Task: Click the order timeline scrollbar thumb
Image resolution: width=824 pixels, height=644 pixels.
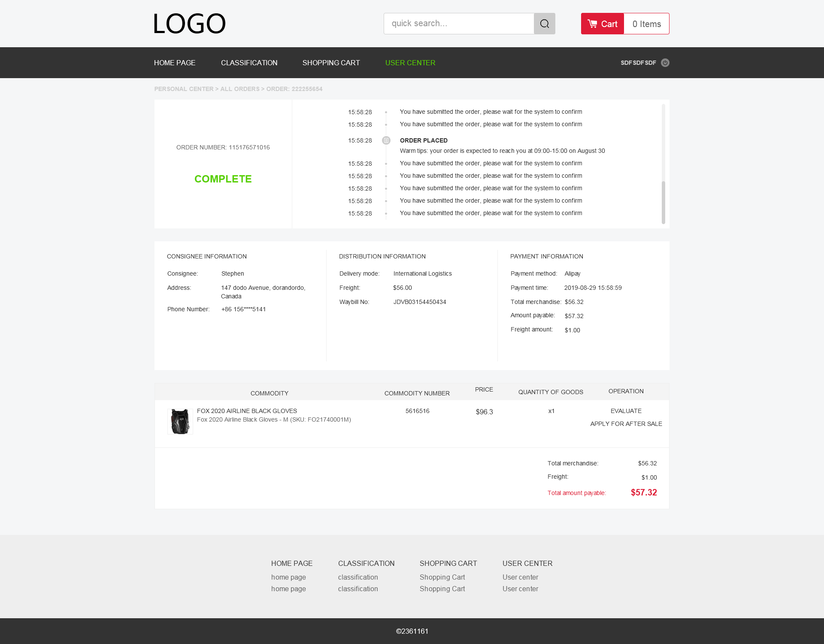Action: 663,202
